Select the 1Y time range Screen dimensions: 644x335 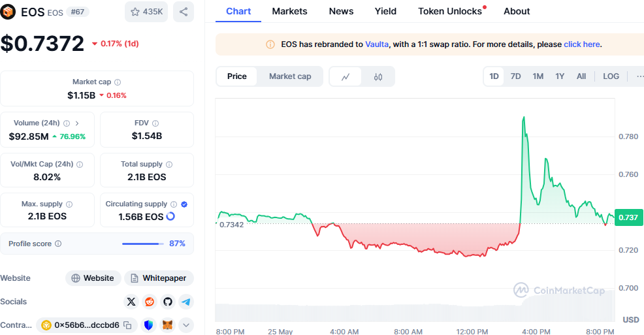coord(560,76)
